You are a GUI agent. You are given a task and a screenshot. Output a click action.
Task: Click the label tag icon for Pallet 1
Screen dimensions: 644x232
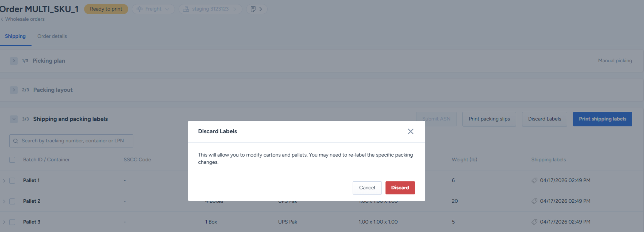534,180
